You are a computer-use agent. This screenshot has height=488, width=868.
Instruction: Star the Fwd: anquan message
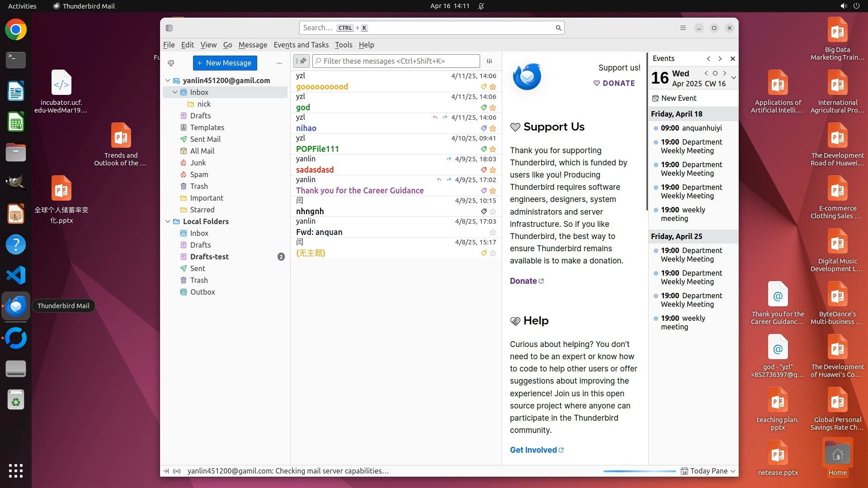(x=493, y=232)
